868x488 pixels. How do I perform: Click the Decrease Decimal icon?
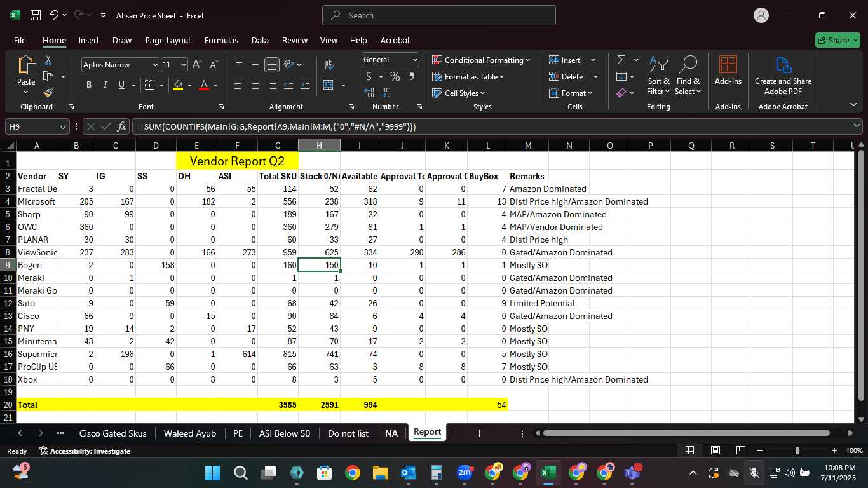(x=386, y=93)
